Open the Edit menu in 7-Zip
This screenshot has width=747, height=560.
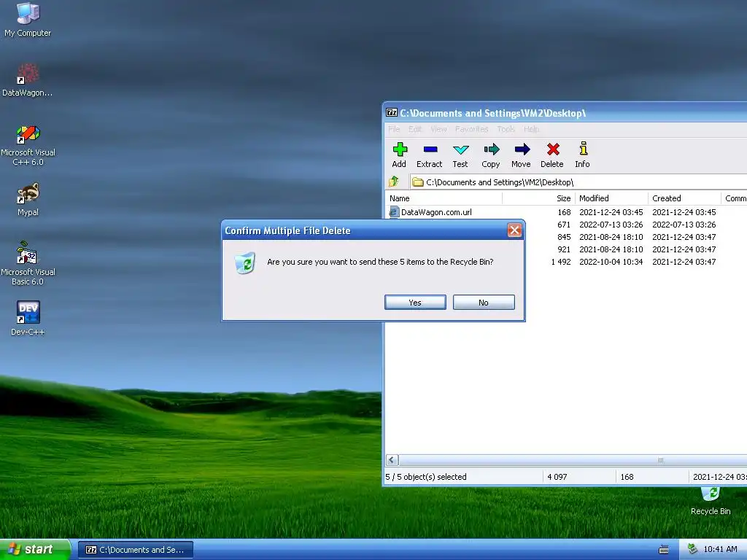point(415,129)
